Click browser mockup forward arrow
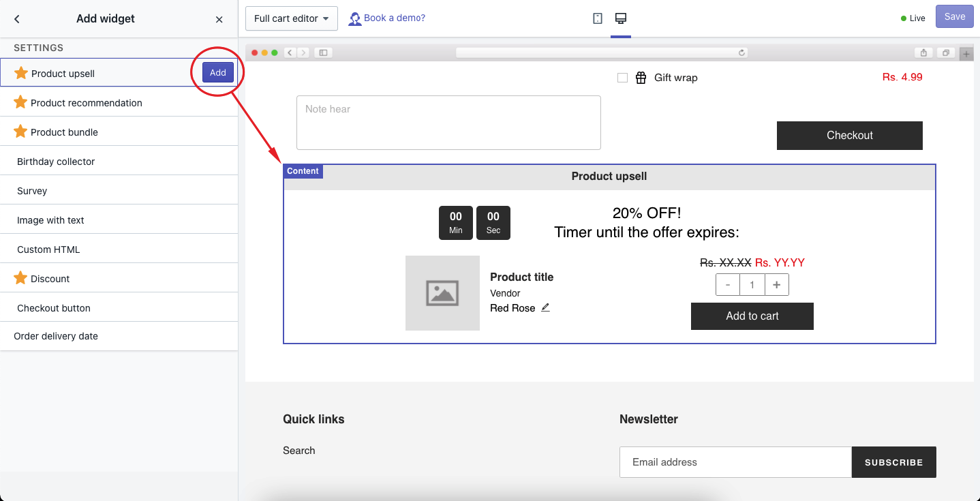980x501 pixels. coord(303,52)
